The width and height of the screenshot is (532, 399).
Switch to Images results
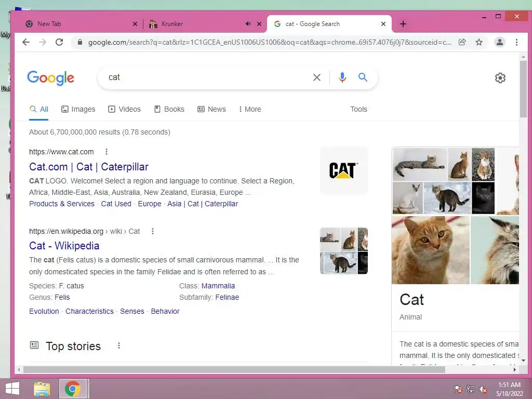click(x=78, y=109)
